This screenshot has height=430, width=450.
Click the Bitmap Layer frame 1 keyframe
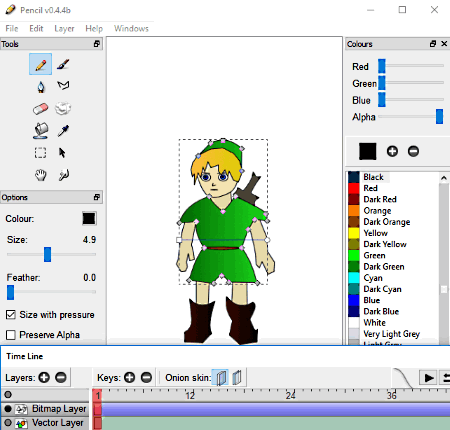click(x=97, y=409)
